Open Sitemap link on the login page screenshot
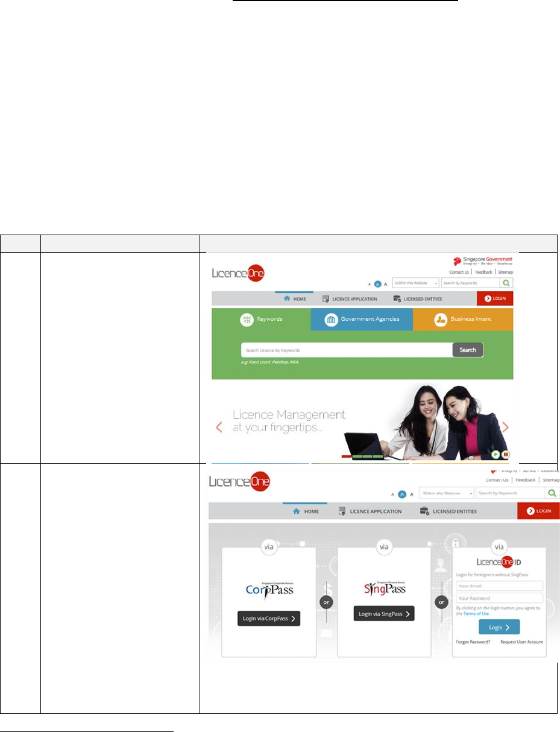The width and height of the screenshot is (560, 732). 551,480
